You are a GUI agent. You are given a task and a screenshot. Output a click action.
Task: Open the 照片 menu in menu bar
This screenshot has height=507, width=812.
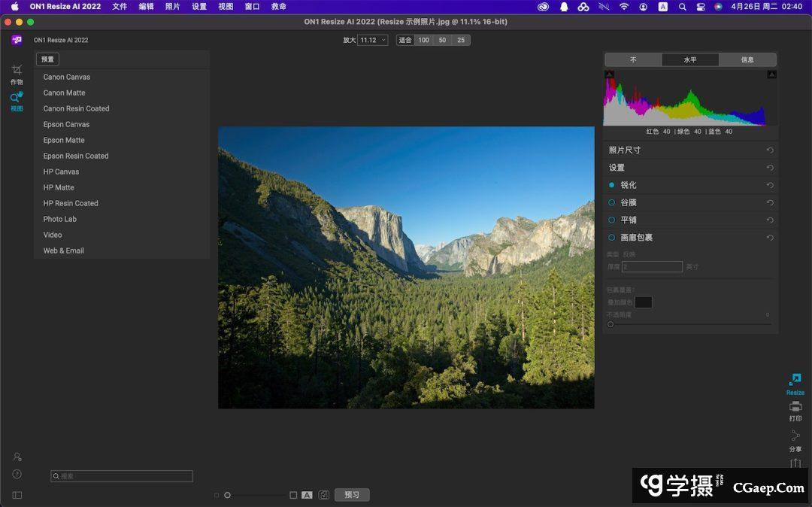(173, 6)
